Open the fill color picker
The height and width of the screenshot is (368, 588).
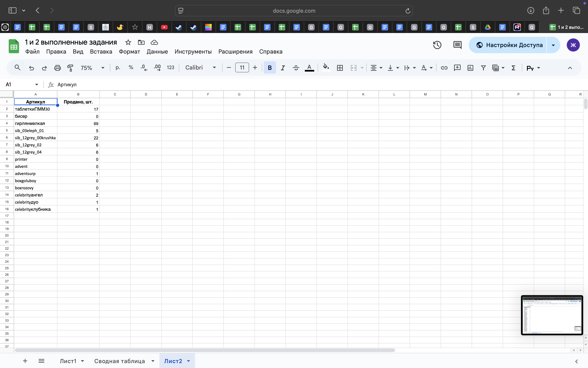pos(326,67)
